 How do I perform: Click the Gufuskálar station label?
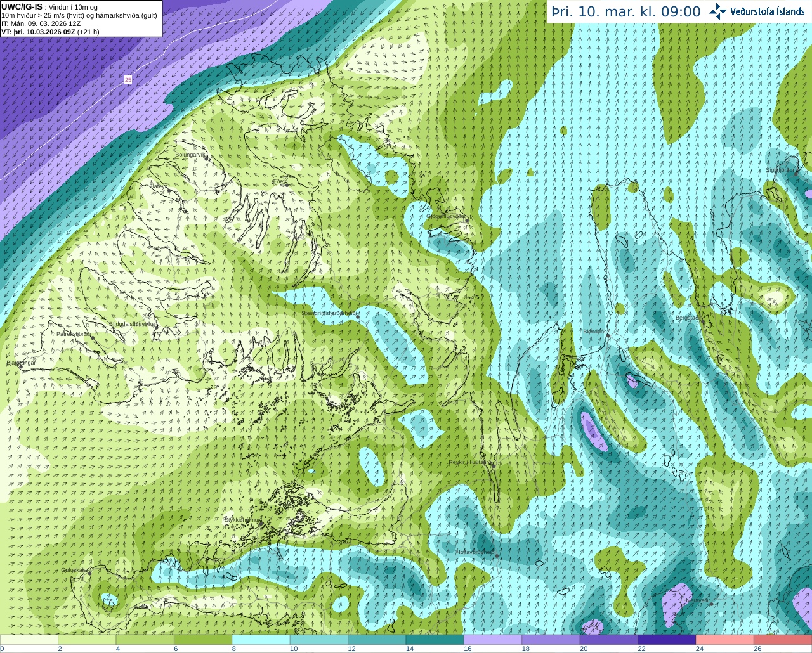tap(74, 570)
